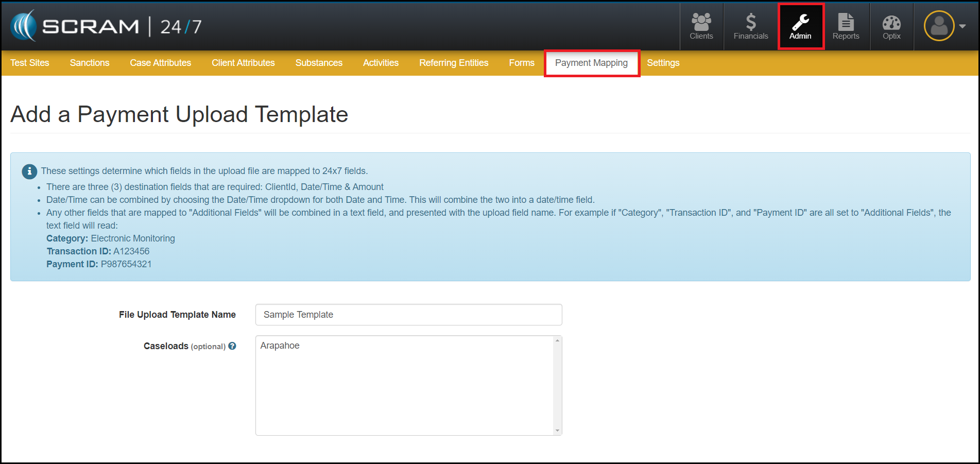Viewport: 980px width, 464px height.
Task: Select the Payment Mapping tab
Action: (591, 63)
